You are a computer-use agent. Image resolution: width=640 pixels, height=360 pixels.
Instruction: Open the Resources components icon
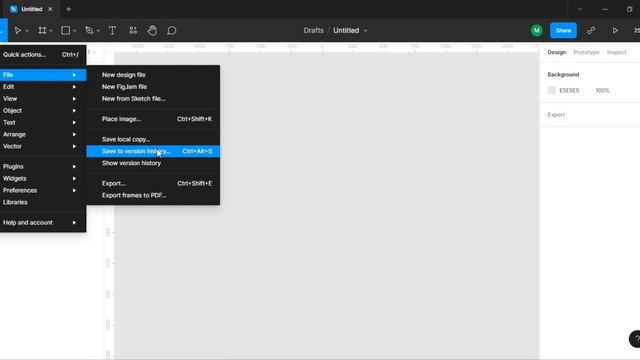pos(133,31)
